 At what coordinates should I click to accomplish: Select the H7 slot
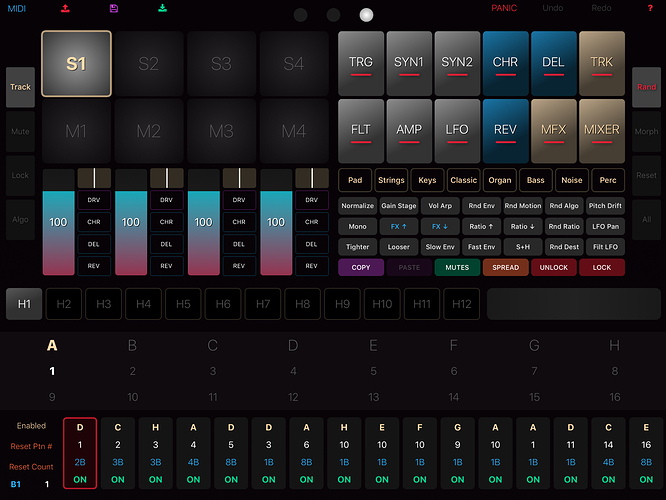coord(263,304)
